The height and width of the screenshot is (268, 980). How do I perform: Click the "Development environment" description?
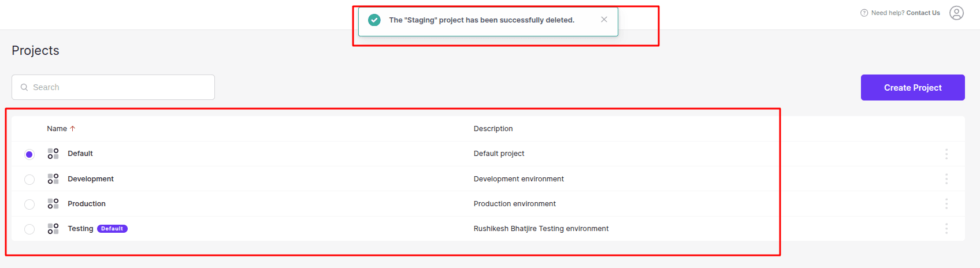click(519, 179)
